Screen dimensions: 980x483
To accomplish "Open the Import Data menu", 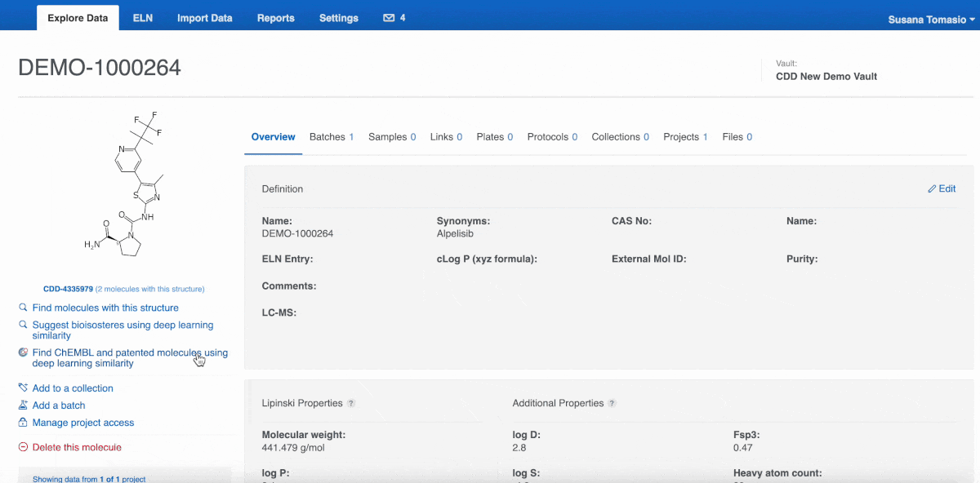I will pyautogui.click(x=204, y=18).
